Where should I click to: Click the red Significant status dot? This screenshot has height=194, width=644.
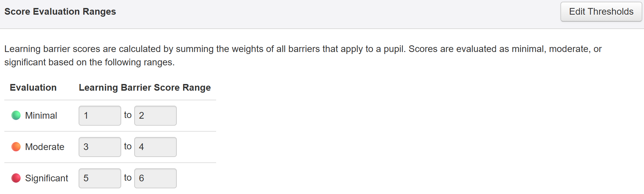tap(16, 178)
